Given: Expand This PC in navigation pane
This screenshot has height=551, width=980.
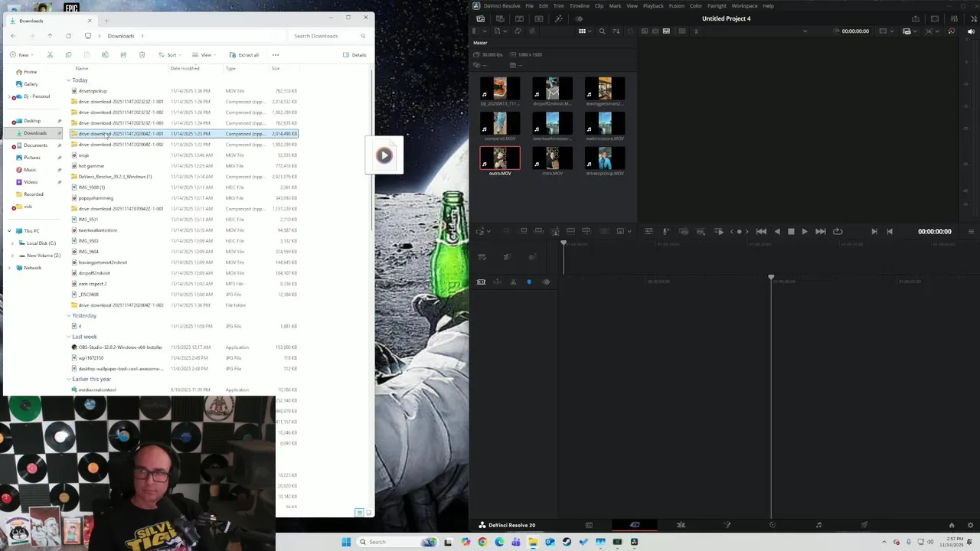Looking at the screenshot, I should [9, 231].
